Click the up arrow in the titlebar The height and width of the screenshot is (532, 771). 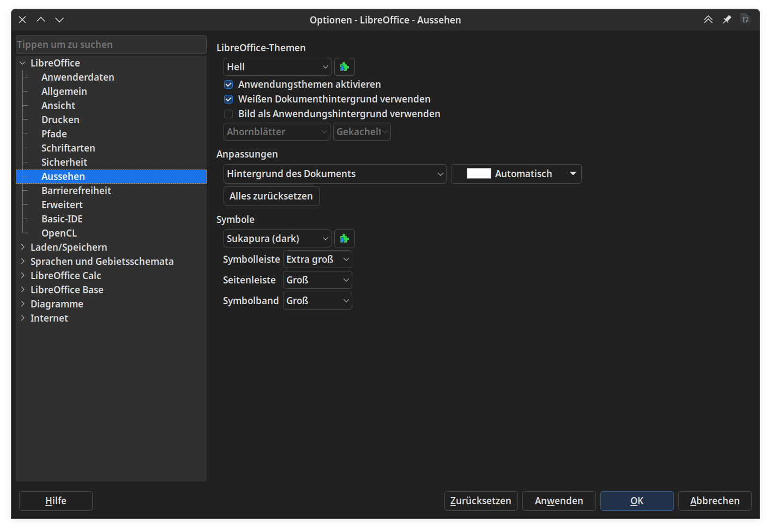tap(40, 19)
